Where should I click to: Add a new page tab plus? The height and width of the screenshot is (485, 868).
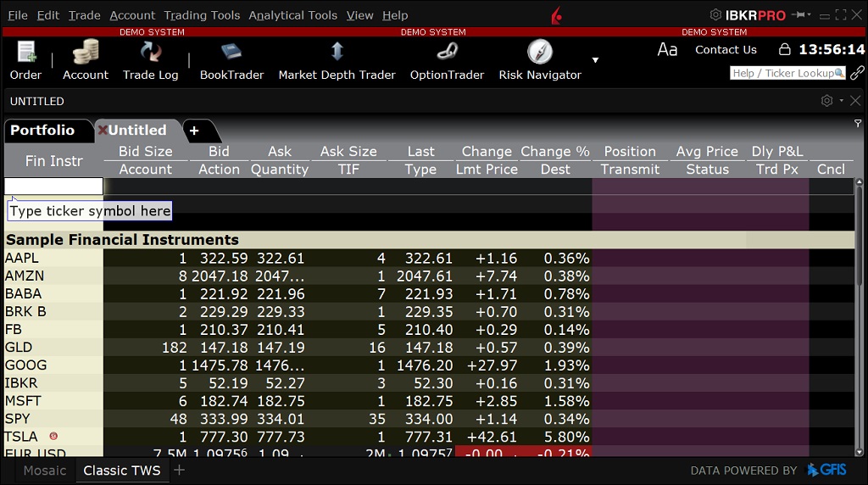[194, 131]
